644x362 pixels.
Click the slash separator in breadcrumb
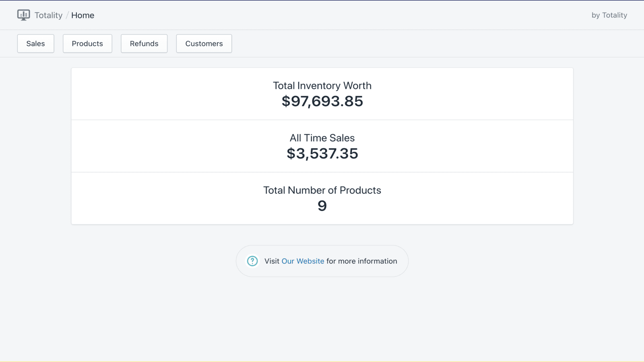[x=67, y=15]
